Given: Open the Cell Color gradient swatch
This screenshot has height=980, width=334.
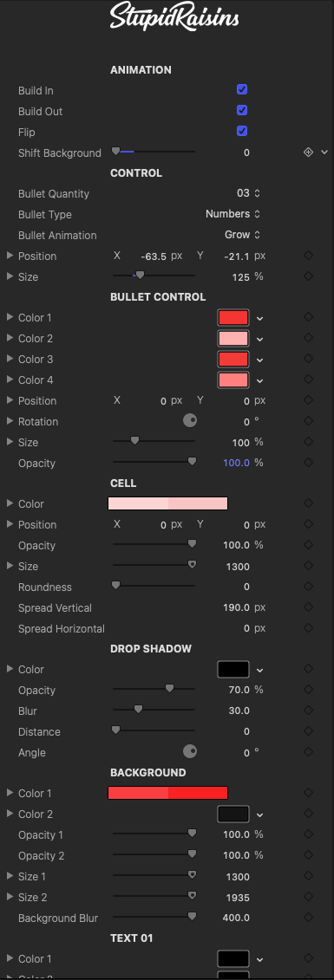Looking at the screenshot, I should tap(167, 503).
